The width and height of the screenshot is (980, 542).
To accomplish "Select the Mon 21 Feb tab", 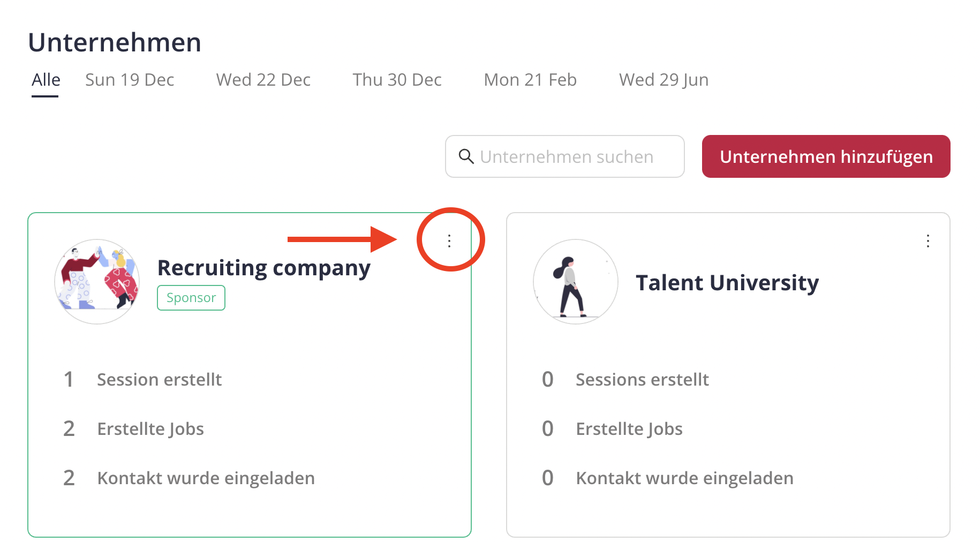I will coord(530,80).
